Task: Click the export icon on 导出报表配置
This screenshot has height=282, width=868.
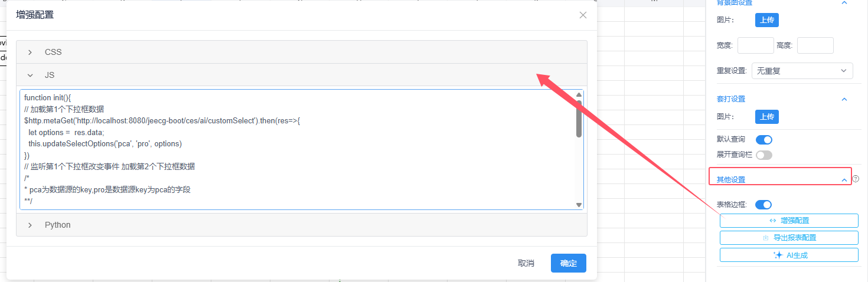Action: [765, 238]
